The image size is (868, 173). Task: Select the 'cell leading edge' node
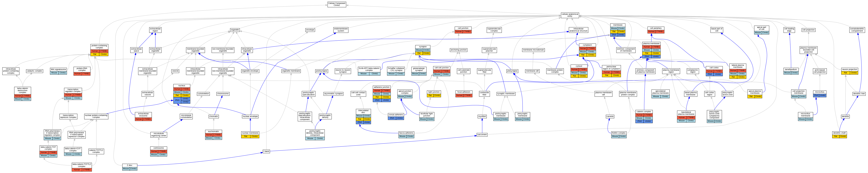coord(790,30)
